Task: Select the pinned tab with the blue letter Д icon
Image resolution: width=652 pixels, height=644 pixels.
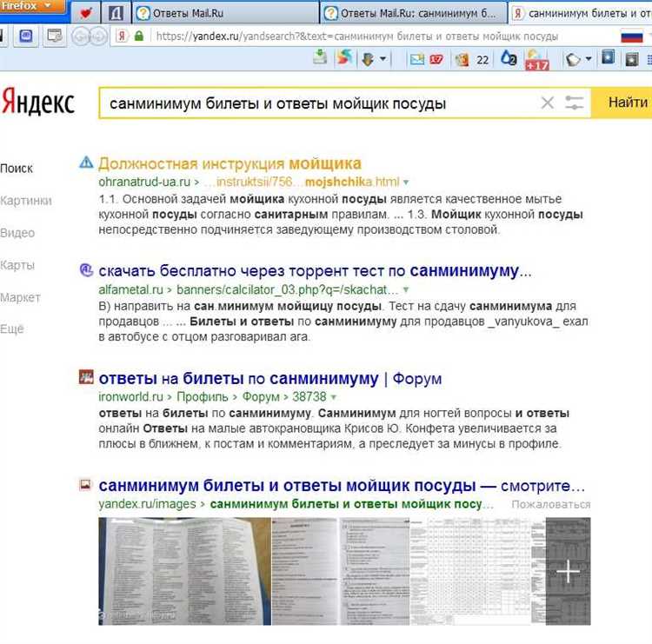Action: point(116,13)
